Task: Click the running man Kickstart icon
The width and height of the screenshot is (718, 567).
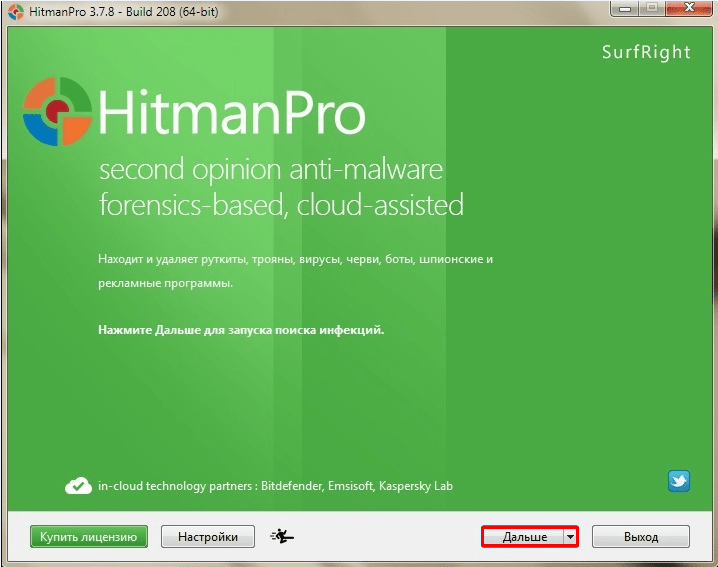Action: pyautogui.click(x=283, y=537)
